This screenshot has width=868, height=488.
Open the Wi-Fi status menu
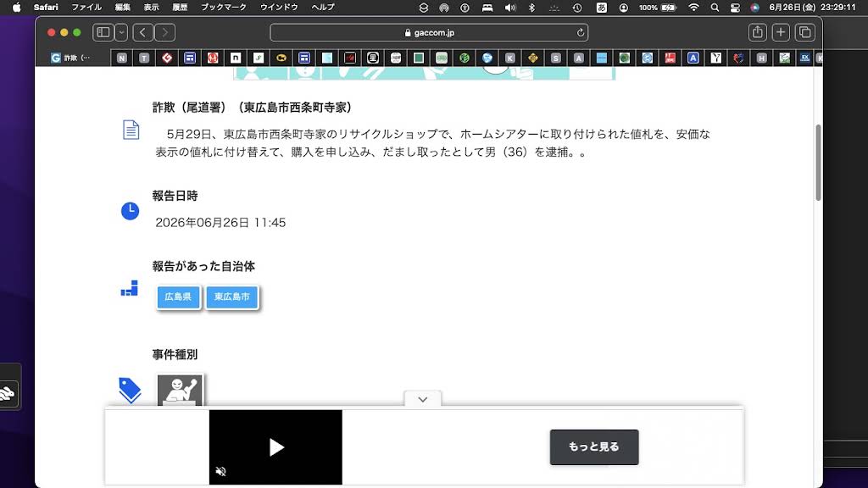click(x=693, y=8)
